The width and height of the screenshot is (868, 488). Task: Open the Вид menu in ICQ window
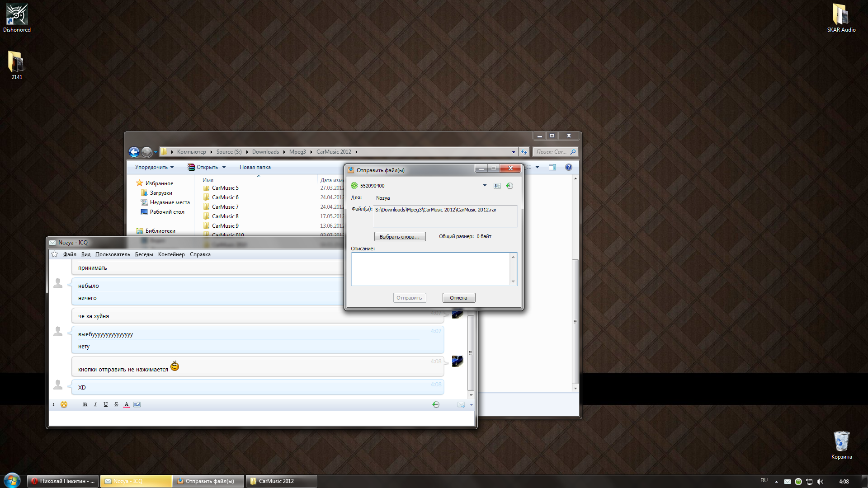(x=86, y=254)
